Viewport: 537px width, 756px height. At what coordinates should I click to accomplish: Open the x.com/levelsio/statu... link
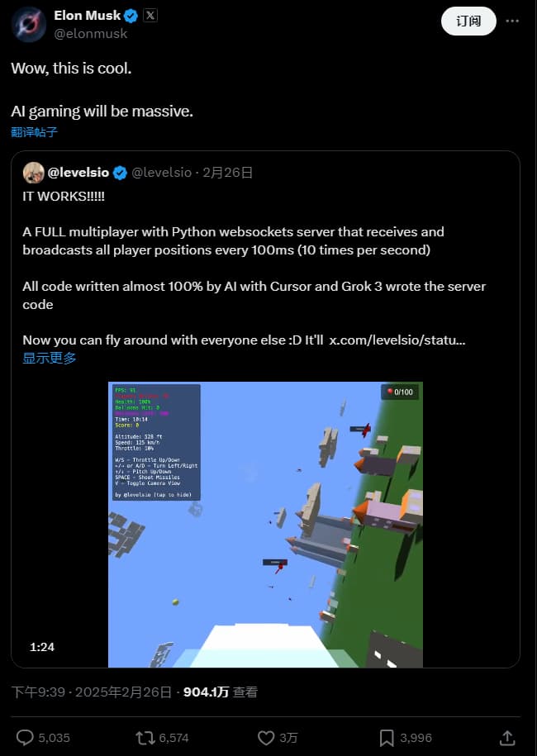(397, 340)
